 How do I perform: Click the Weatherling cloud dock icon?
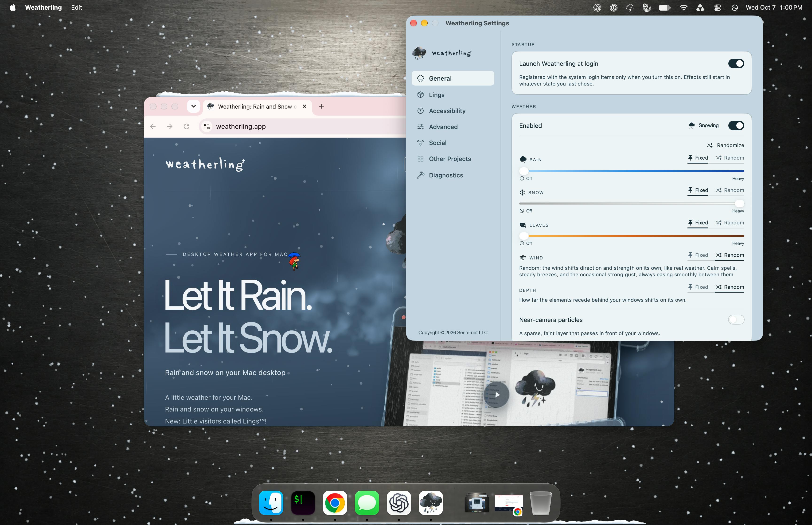coord(431,503)
